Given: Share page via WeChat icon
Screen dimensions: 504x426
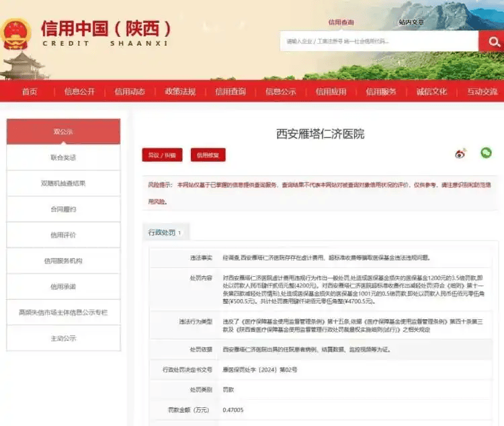Looking at the screenshot, I should (486, 153).
